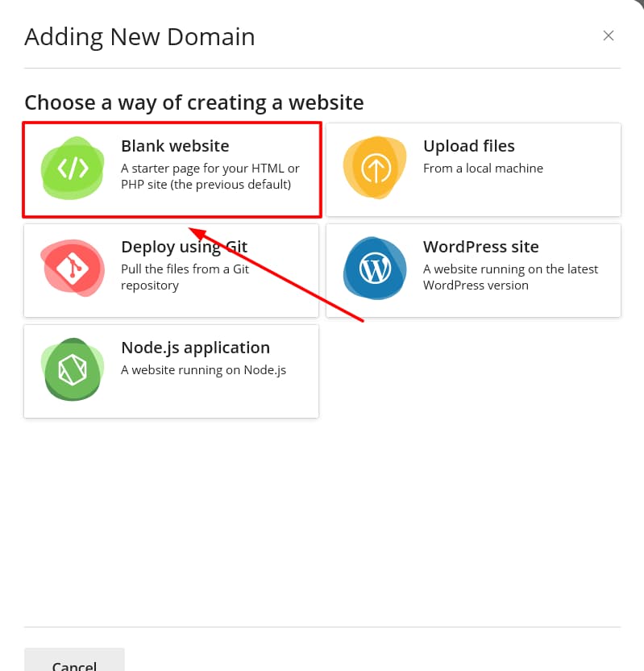The image size is (644, 671).
Task: Click the 'Adding New Domain' dialog title
Action: coord(139,36)
